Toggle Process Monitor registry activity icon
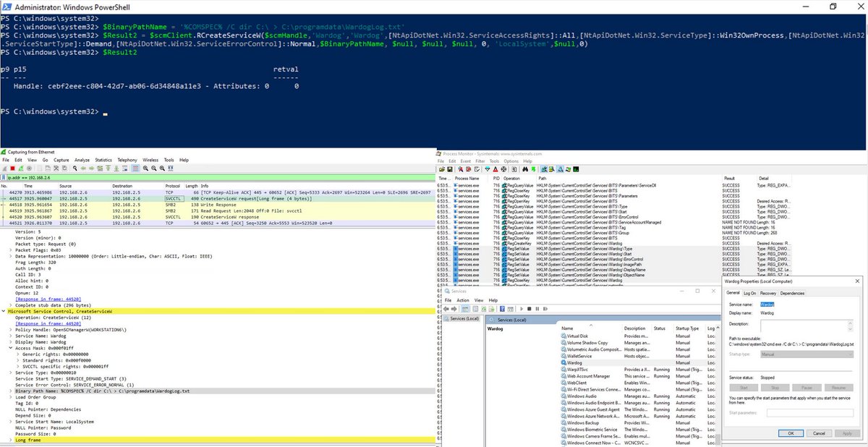 (544, 169)
